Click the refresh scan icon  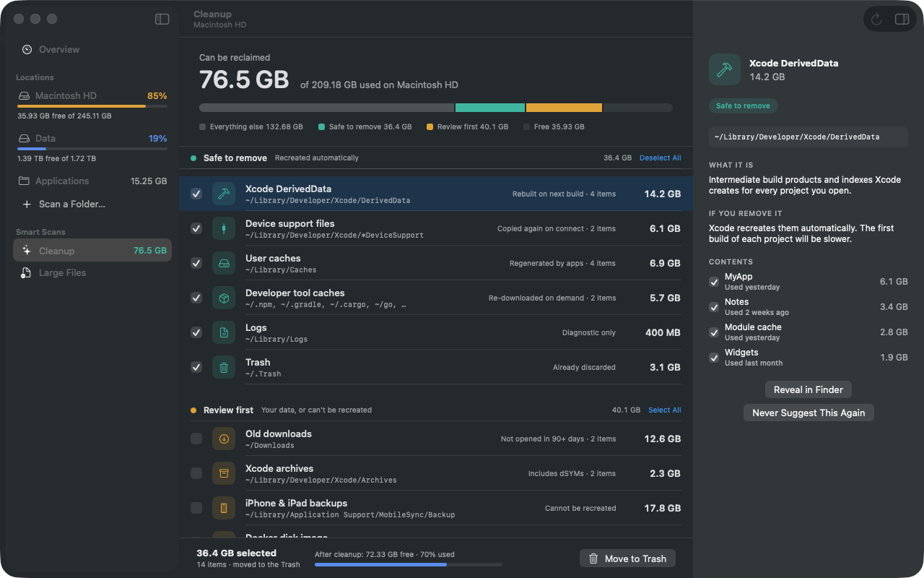[x=876, y=20]
